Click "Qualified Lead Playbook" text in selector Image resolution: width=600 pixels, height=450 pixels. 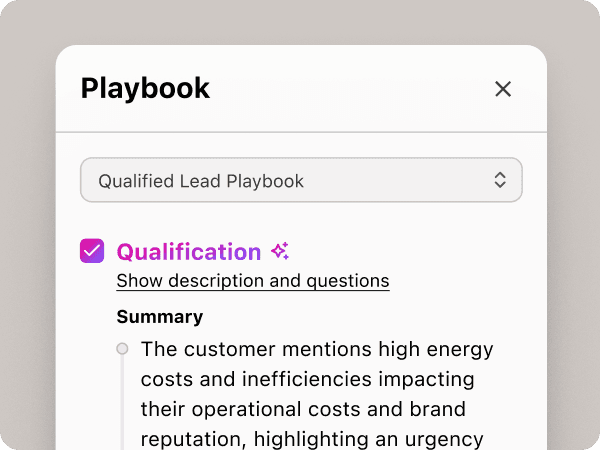[200, 181]
